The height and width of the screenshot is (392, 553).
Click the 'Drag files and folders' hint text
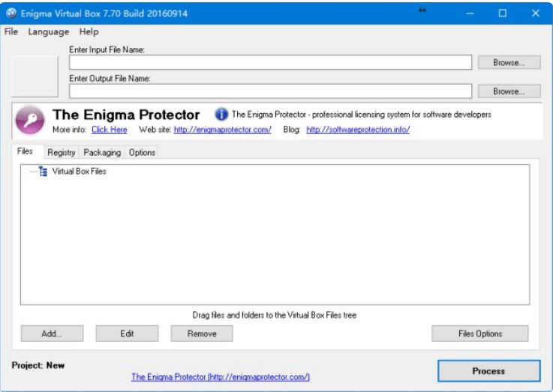click(275, 315)
